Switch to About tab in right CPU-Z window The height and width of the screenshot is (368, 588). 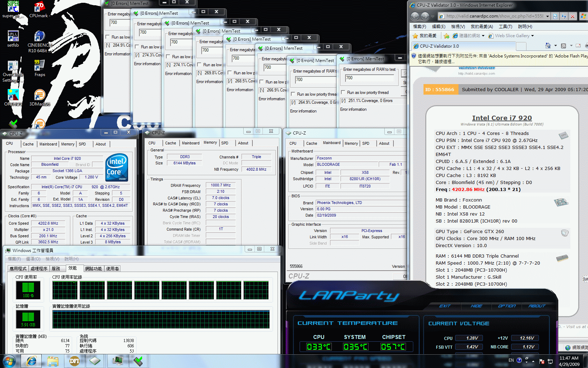[x=384, y=143]
